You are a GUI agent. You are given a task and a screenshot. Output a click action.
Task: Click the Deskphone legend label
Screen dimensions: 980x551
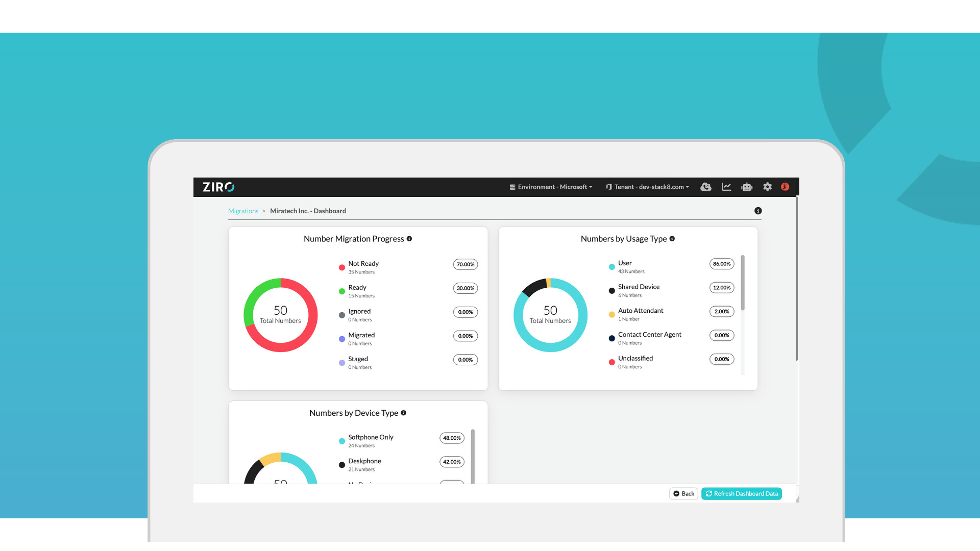tap(364, 461)
